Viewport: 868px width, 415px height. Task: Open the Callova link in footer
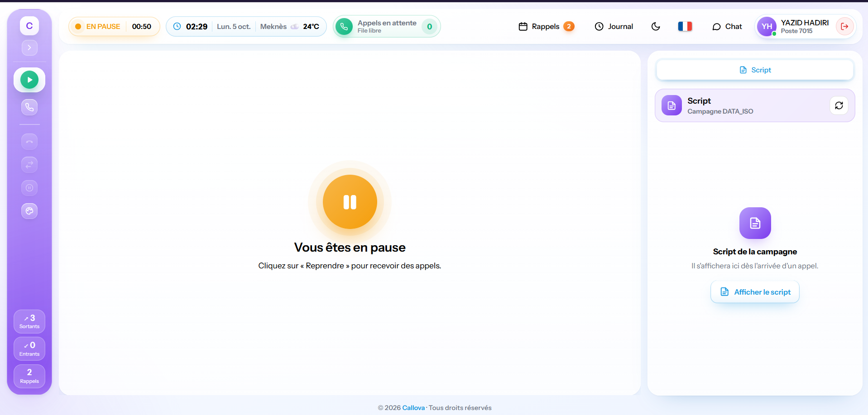(x=414, y=408)
